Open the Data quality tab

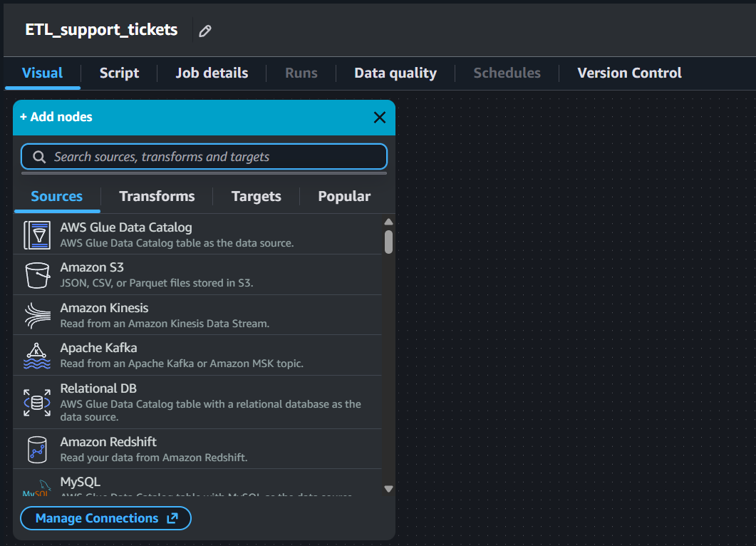[x=395, y=73]
